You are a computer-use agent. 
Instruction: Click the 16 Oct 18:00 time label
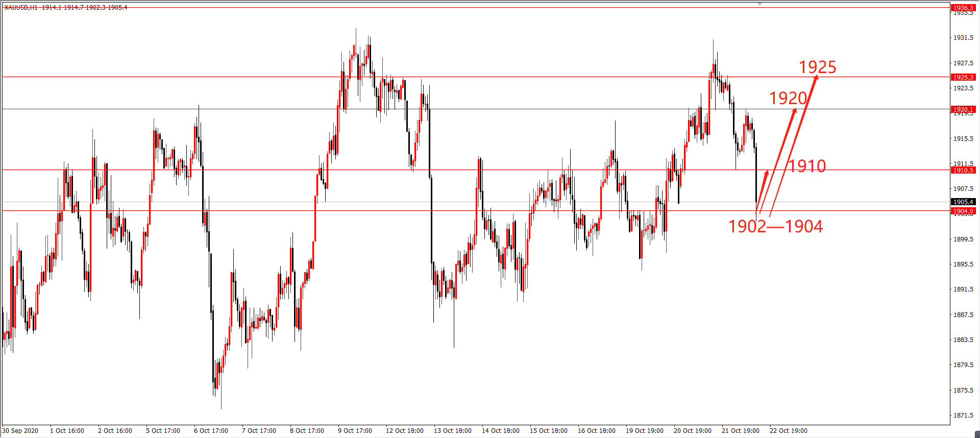pos(597,430)
